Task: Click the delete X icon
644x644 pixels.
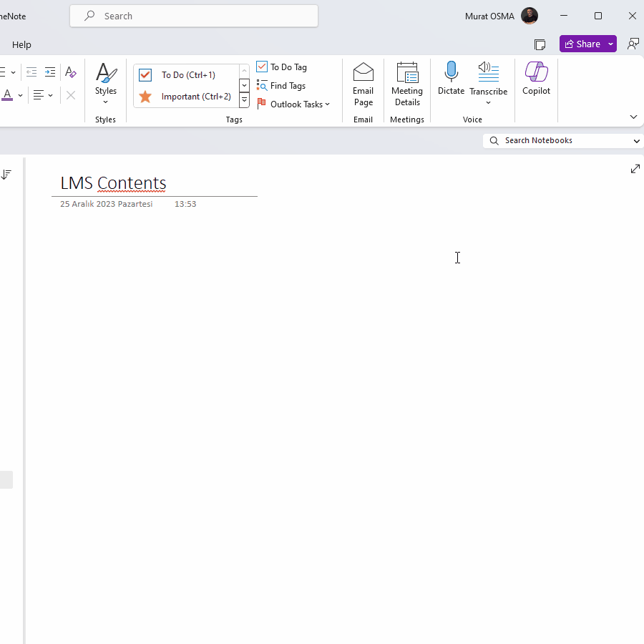Action: (x=71, y=95)
